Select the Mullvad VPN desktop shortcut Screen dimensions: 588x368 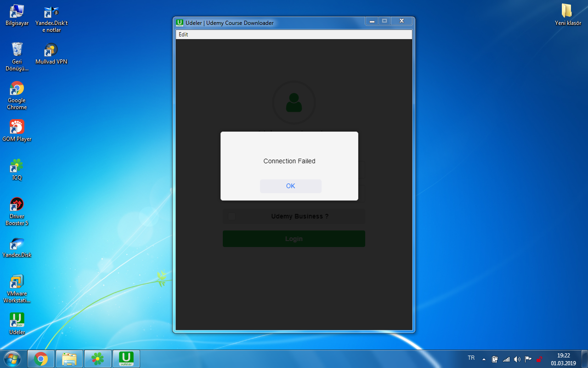click(51, 54)
